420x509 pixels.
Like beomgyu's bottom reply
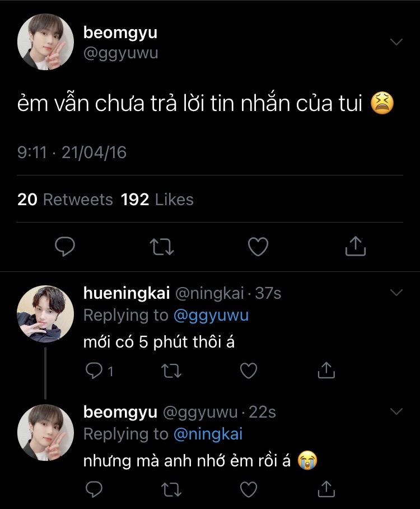[248, 489]
